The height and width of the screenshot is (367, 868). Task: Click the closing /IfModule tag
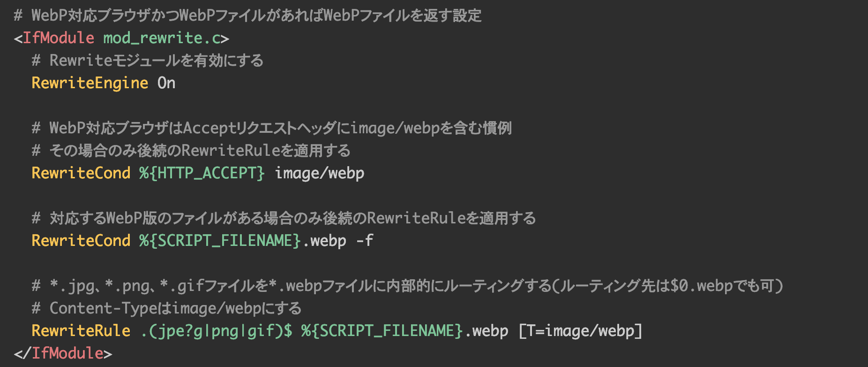[x=67, y=353]
